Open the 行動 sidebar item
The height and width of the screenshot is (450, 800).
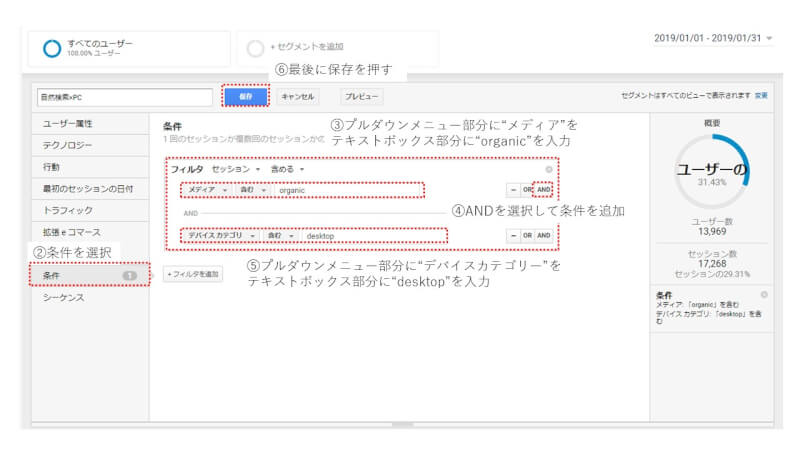[90, 167]
